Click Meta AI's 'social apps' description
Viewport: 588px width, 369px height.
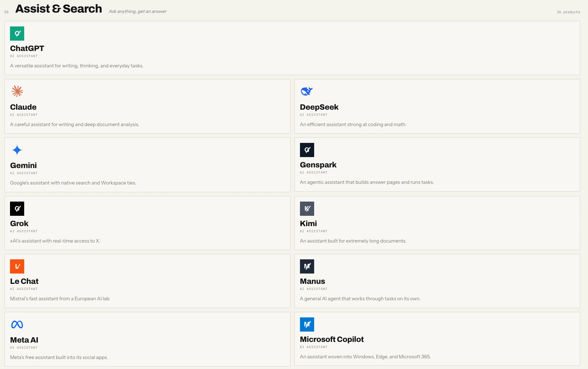click(x=59, y=357)
